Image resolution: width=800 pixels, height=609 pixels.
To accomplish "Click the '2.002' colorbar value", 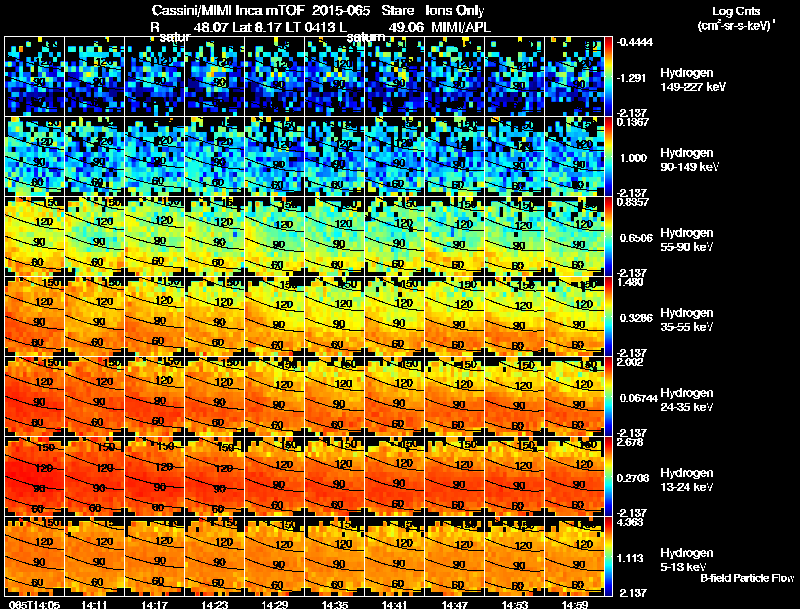I will (630, 362).
